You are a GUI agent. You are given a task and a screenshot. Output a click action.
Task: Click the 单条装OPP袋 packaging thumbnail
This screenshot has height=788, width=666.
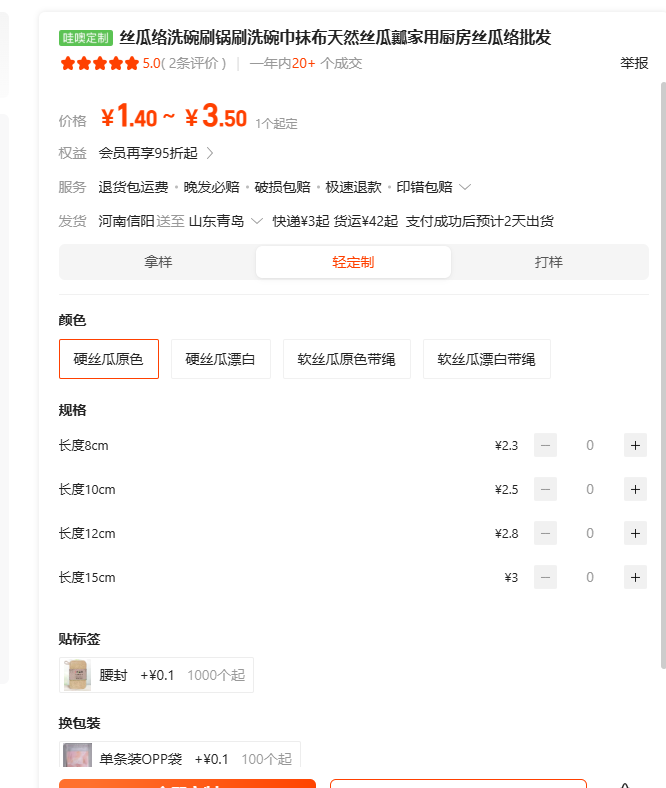77,758
